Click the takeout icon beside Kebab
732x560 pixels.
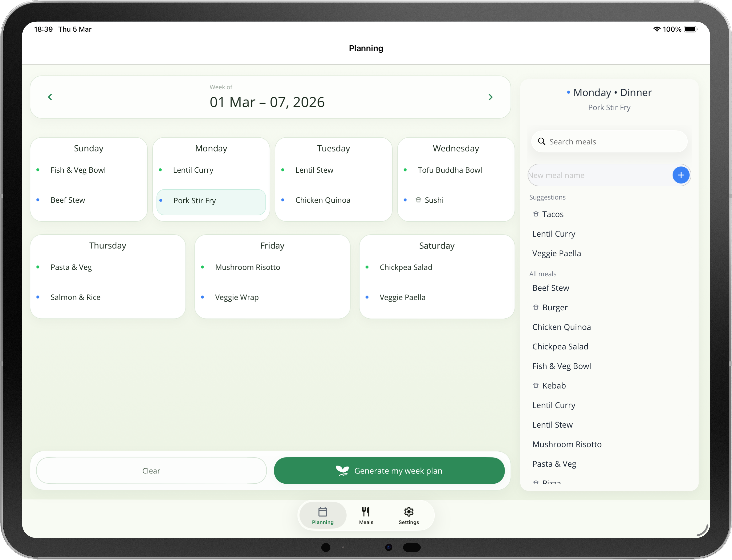(536, 386)
